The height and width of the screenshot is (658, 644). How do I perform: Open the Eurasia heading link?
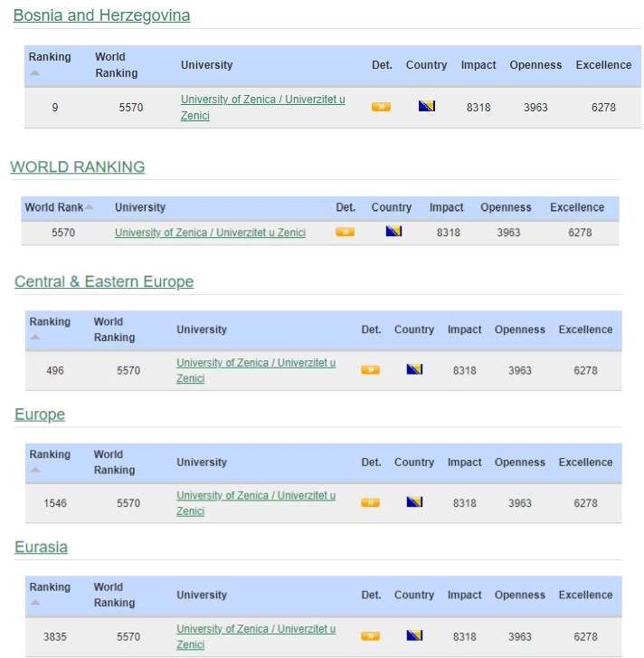41,547
